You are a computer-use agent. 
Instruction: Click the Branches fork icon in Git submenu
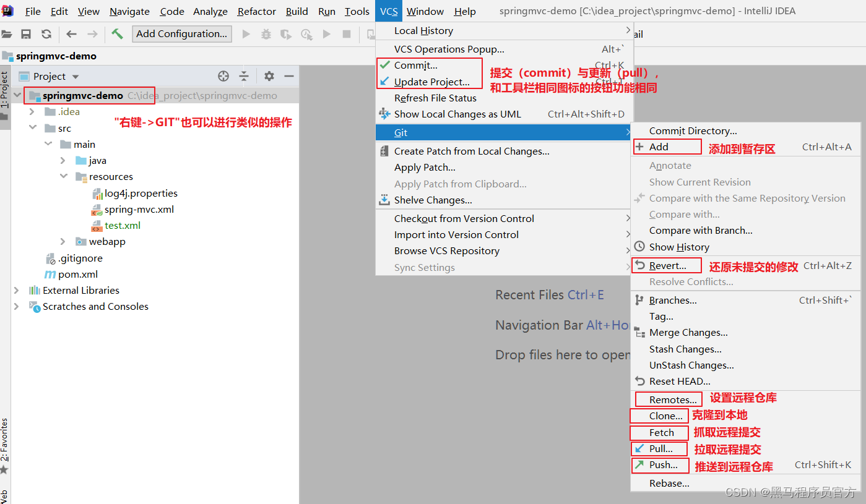click(639, 300)
